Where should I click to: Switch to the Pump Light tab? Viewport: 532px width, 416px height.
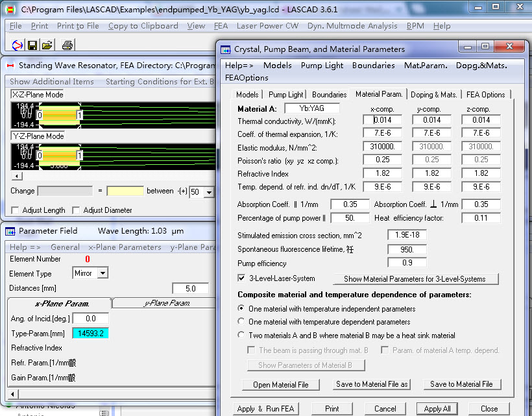pos(285,95)
